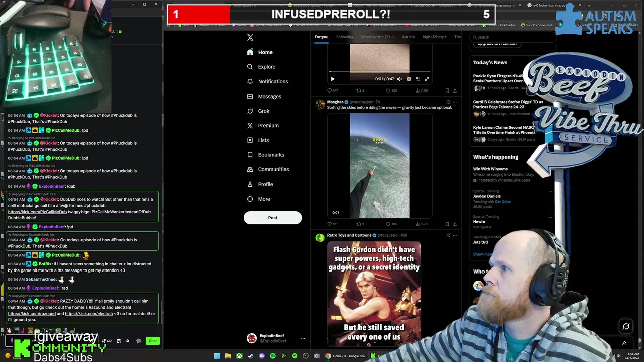Bookmark the top video post
Image resolution: width=644 pixels, height=362 pixels.
tap(447, 90)
